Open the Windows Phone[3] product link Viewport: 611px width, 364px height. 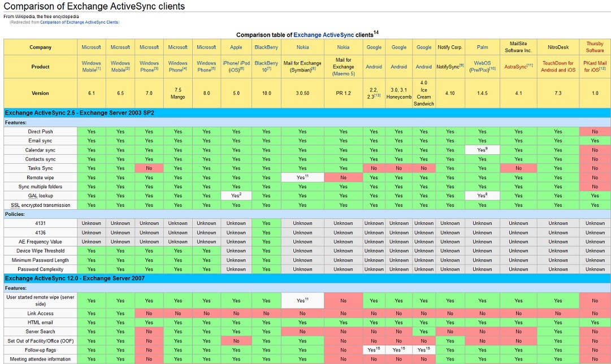(x=149, y=66)
